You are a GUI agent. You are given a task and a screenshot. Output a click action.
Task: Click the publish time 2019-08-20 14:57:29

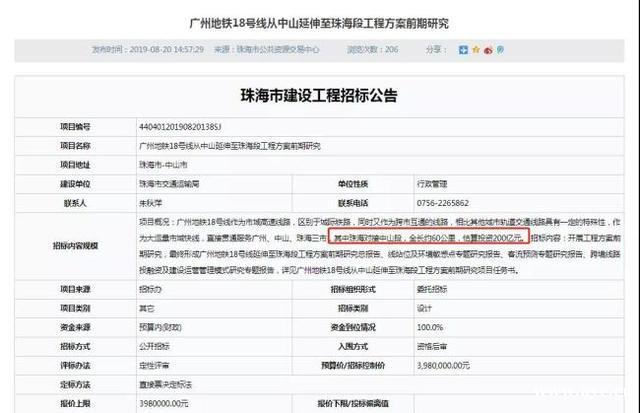coord(167,50)
